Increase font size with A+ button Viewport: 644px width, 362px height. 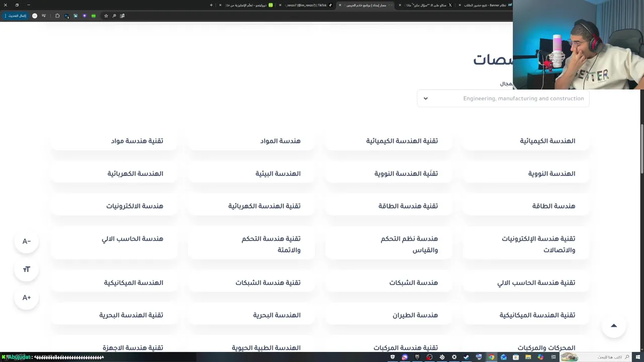pos(27,298)
